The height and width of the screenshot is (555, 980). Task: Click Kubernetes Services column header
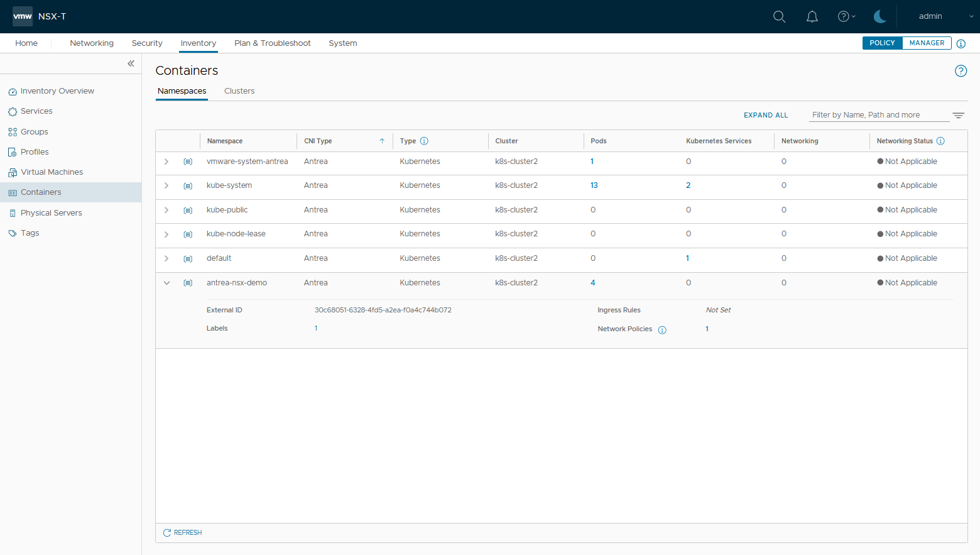coord(719,141)
